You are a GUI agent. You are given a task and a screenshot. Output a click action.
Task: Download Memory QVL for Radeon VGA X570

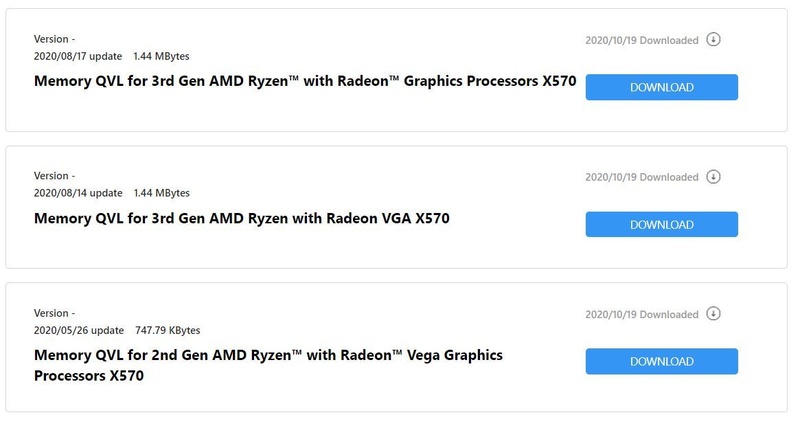pyautogui.click(x=661, y=224)
